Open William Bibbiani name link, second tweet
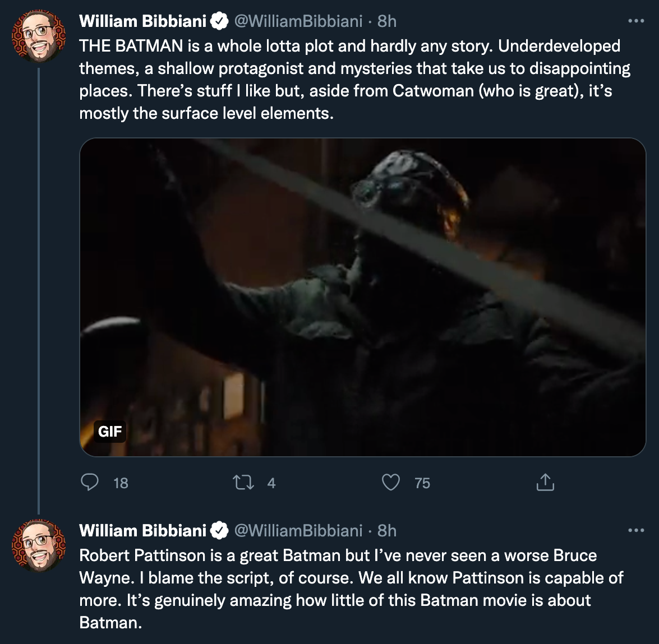 point(143,530)
